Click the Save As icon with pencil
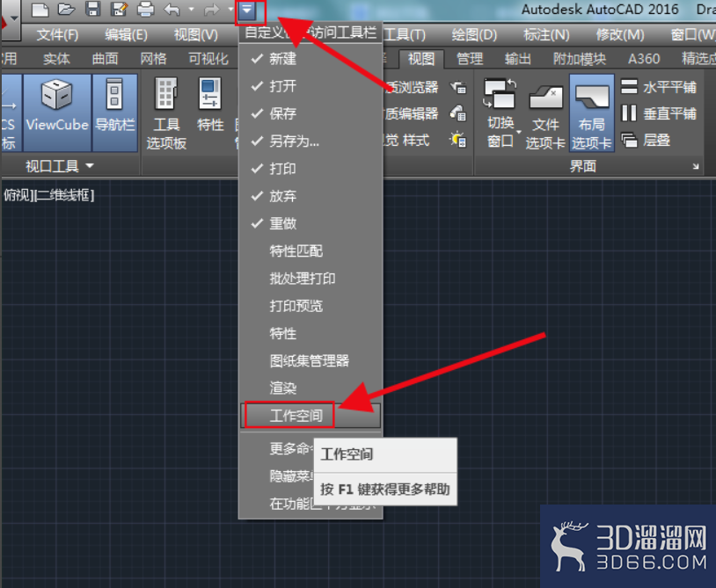The width and height of the screenshot is (716, 588). click(x=119, y=9)
